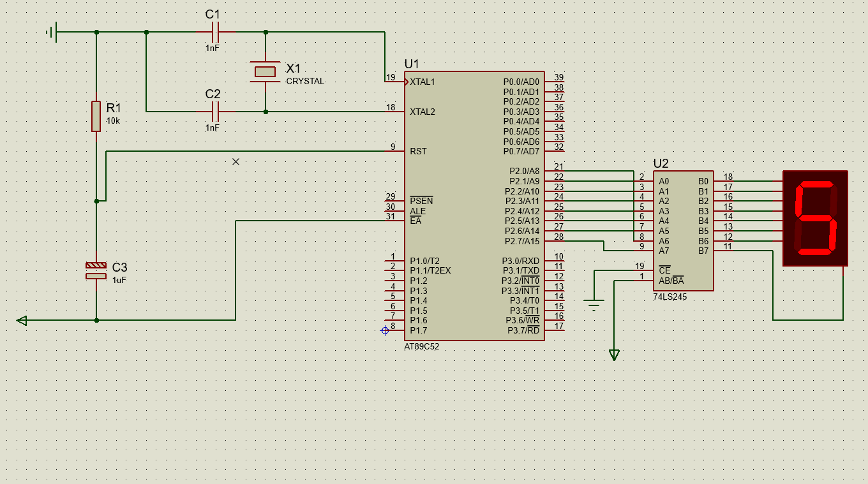Click the P2.0/A8 pin label
Viewport: 868px width, 484px height.
(524, 171)
